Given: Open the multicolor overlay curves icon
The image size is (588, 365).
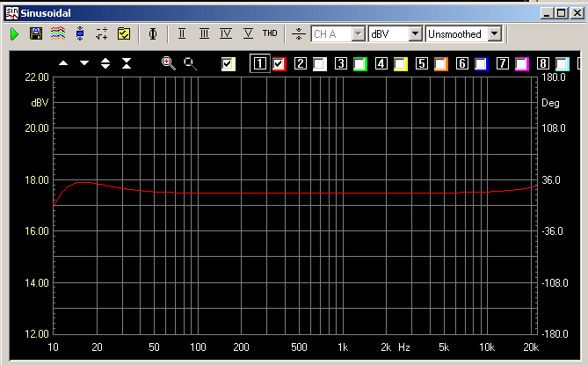Looking at the screenshot, I should (x=57, y=33).
